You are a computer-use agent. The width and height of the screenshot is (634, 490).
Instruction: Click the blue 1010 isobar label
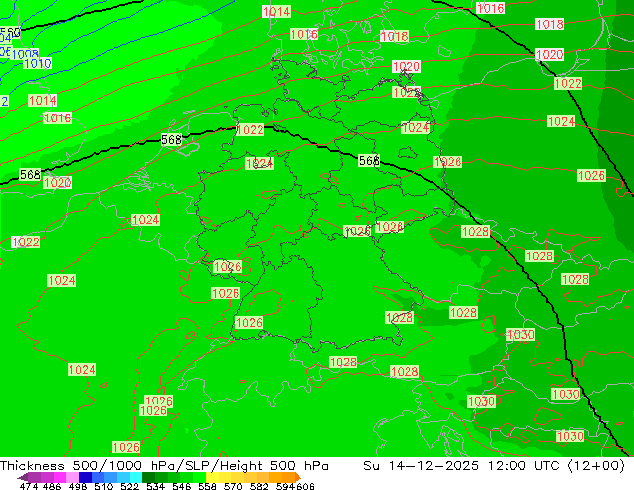38,63
